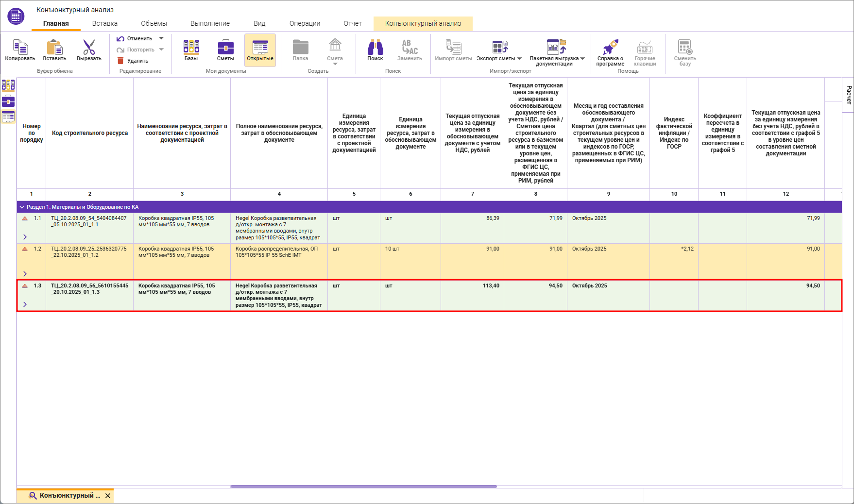The width and height of the screenshot is (854, 504).
Task: Open the Сметы briefcase icon
Action: [225, 48]
